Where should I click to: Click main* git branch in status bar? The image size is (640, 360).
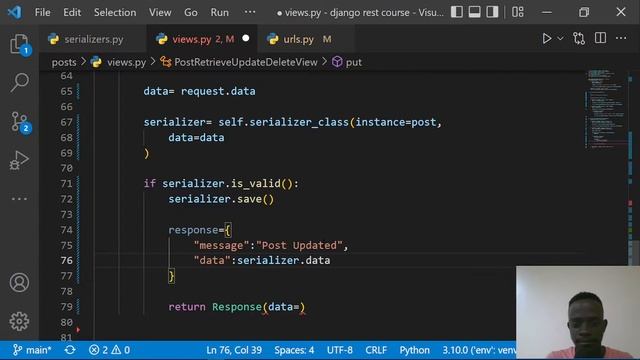click(32, 350)
